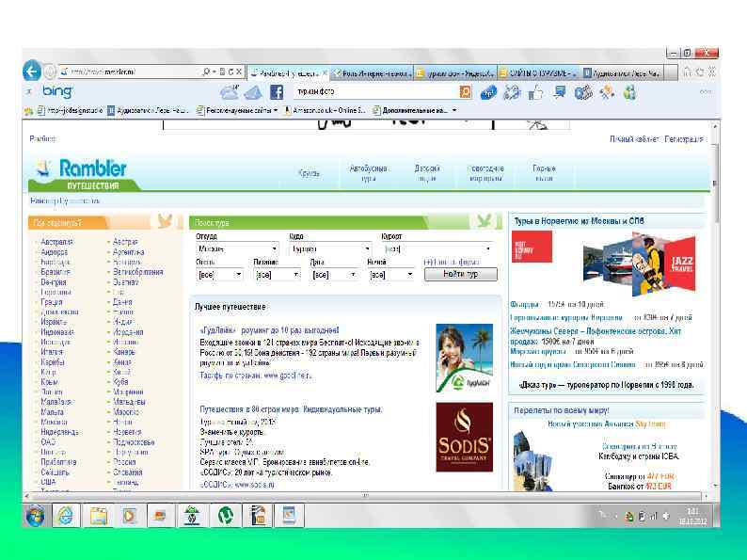This screenshot has width=747, height=560.
Task: Click the video camera icon in toolbar
Action: (x=582, y=92)
